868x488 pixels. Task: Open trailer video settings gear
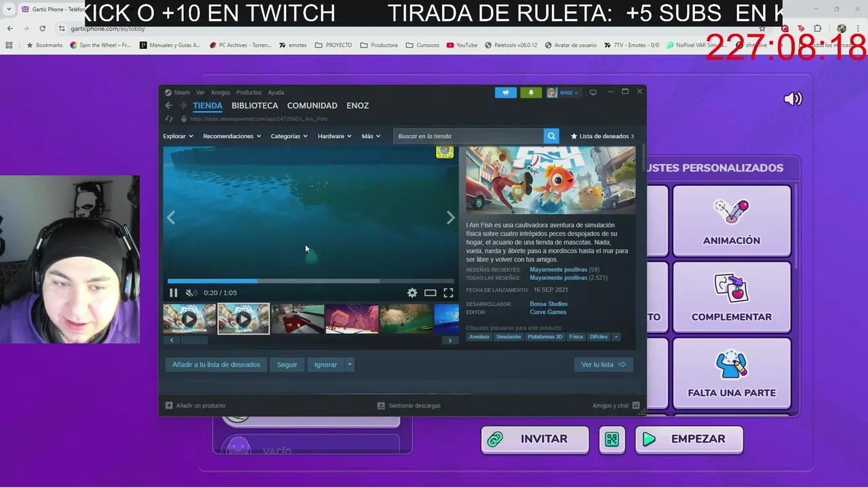tap(412, 293)
